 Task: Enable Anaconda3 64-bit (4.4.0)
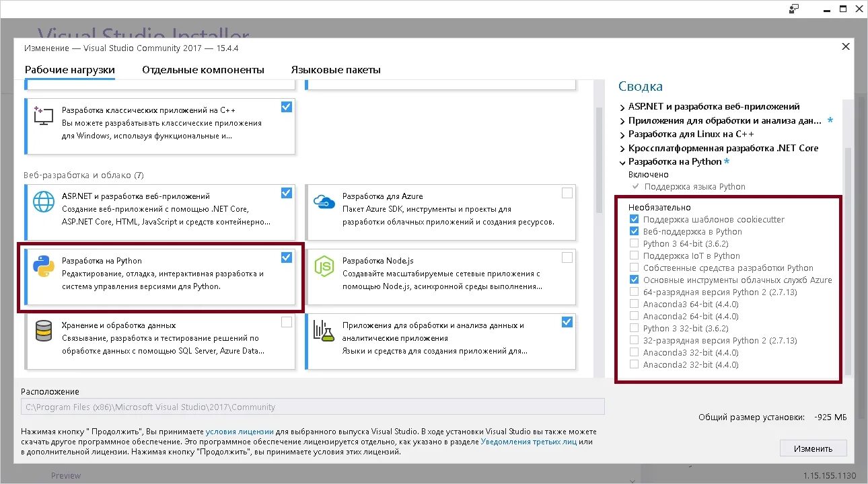click(x=634, y=304)
